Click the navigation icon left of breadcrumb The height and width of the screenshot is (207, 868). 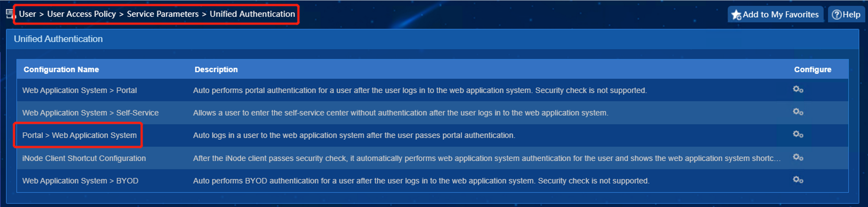tap(11, 14)
